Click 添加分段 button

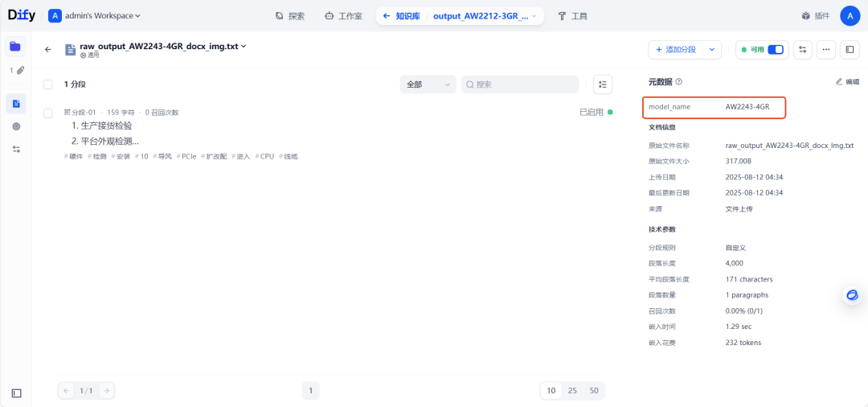pos(675,49)
